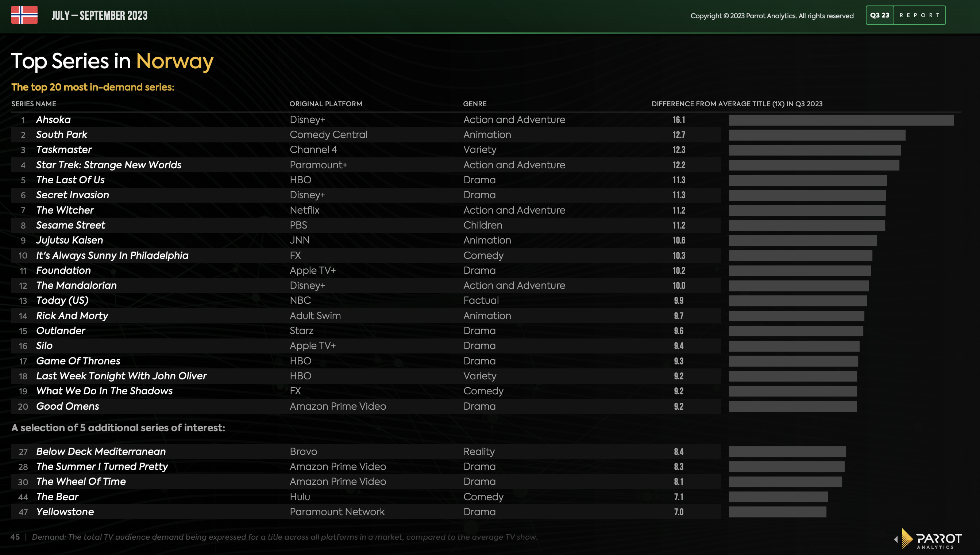The width and height of the screenshot is (980, 555).
Task: Select the Taskmaster series title
Action: pyautogui.click(x=64, y=150)
